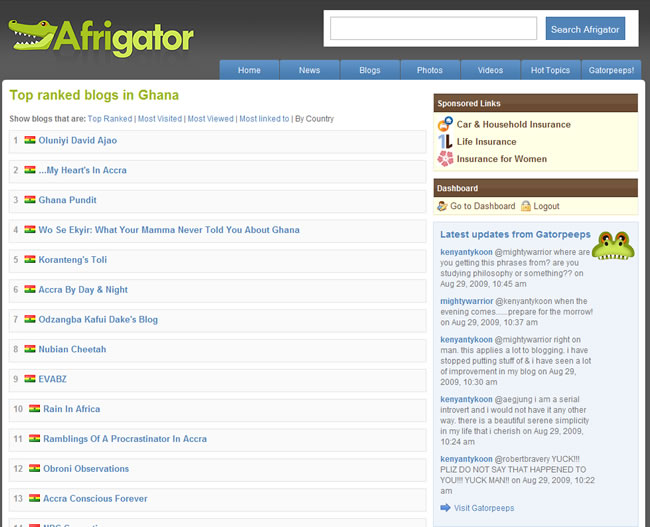Click the Go to Dashboard link

tap(483, 206)
